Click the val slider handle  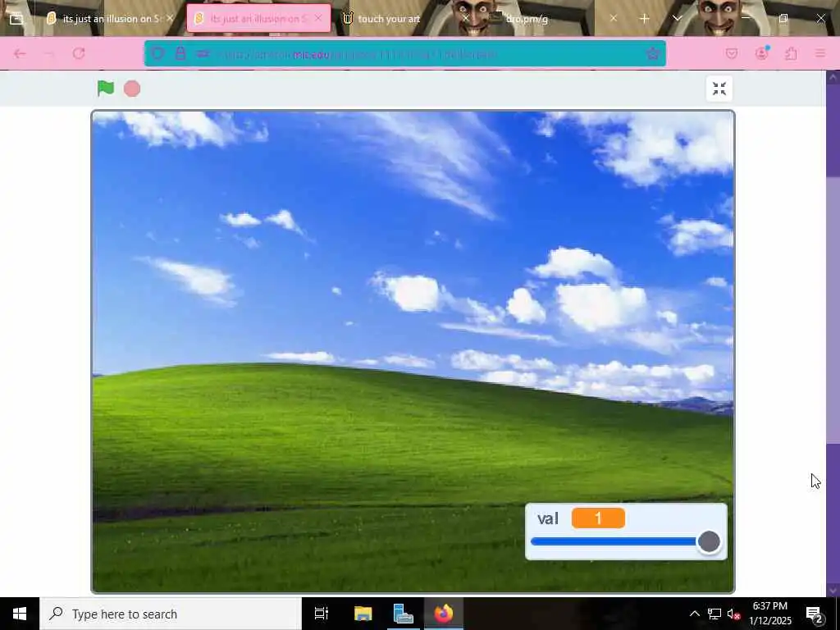[709, 541]
